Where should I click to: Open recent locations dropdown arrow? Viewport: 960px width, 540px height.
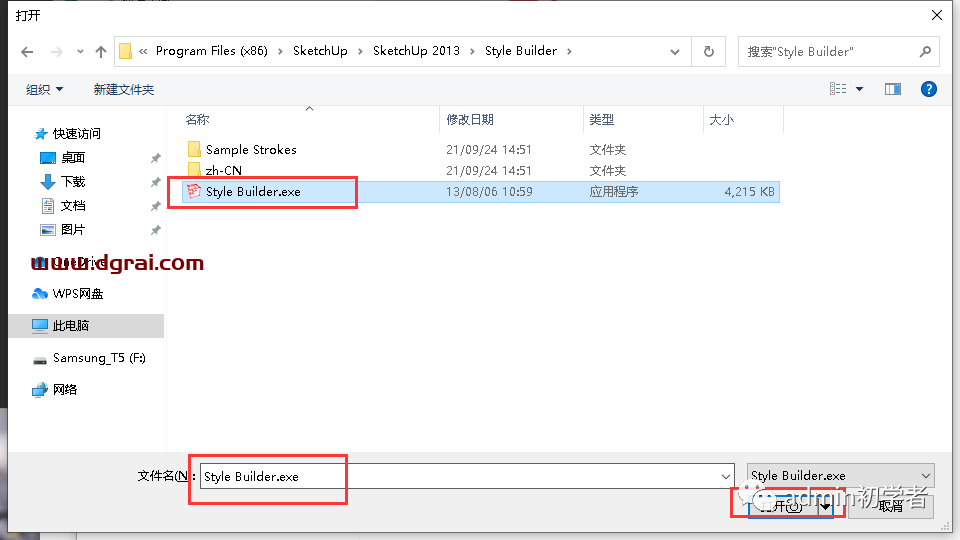coord(80,52)
